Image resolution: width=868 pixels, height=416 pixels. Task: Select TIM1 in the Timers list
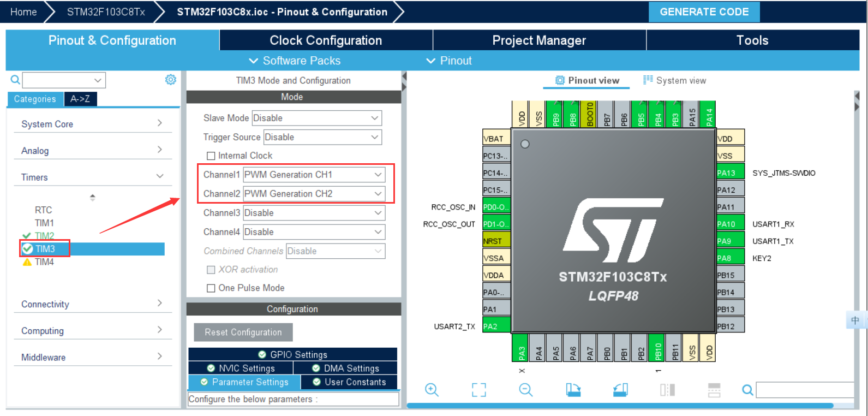[x=44, y=223]
